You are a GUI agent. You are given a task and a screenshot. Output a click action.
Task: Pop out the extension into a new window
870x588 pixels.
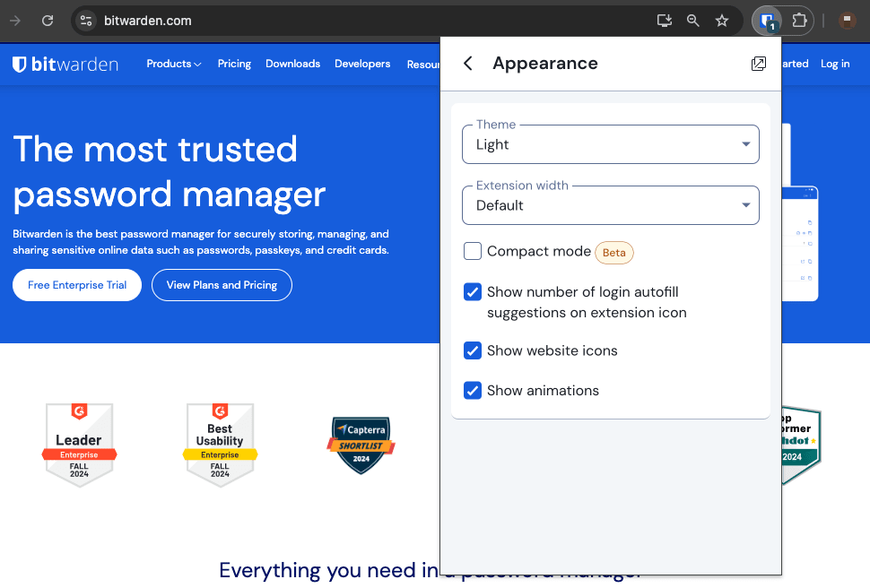click(758, 63)
